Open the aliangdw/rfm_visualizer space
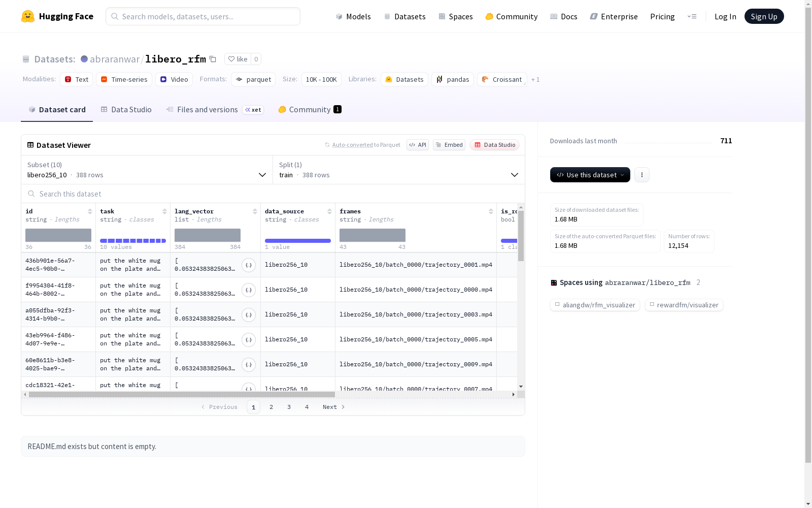Viewport: 812px width, 508px height. tap(595, 305)
